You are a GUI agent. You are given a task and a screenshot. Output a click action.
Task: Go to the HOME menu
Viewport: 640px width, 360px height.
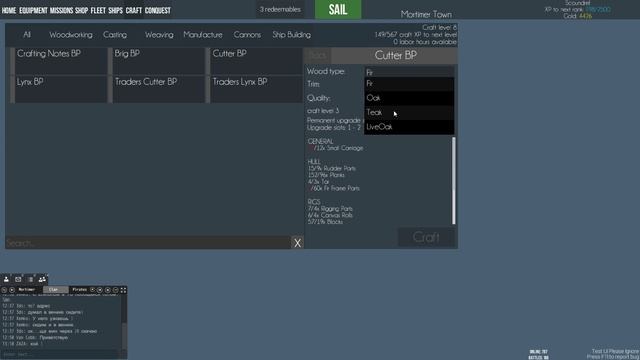pos(9,10)
